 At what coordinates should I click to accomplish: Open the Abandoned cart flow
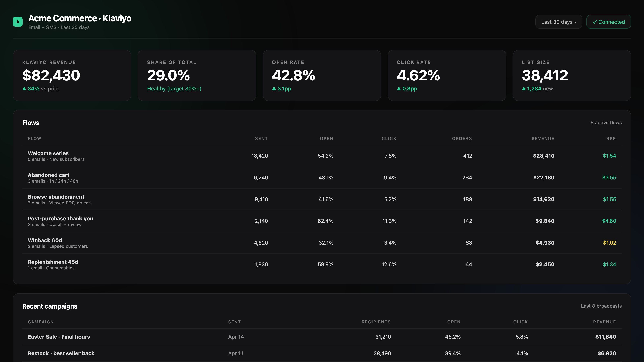(x=322, y=178)
